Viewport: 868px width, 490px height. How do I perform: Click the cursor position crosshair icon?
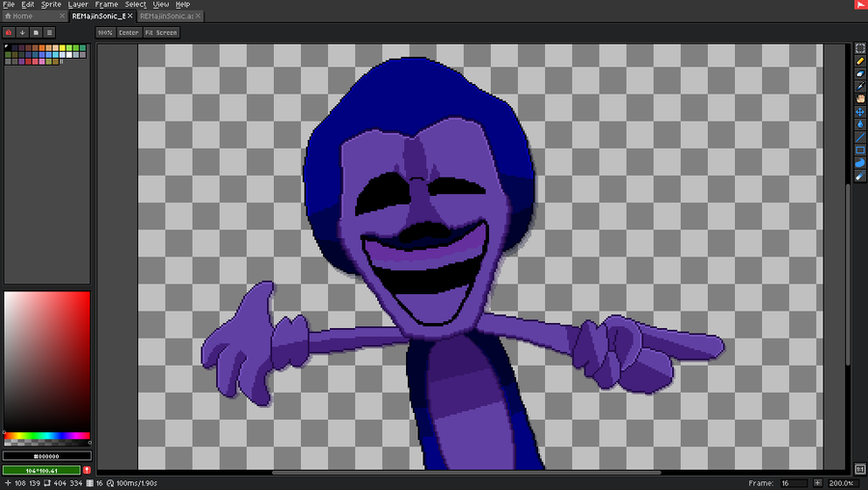click(x=8, y=483)
